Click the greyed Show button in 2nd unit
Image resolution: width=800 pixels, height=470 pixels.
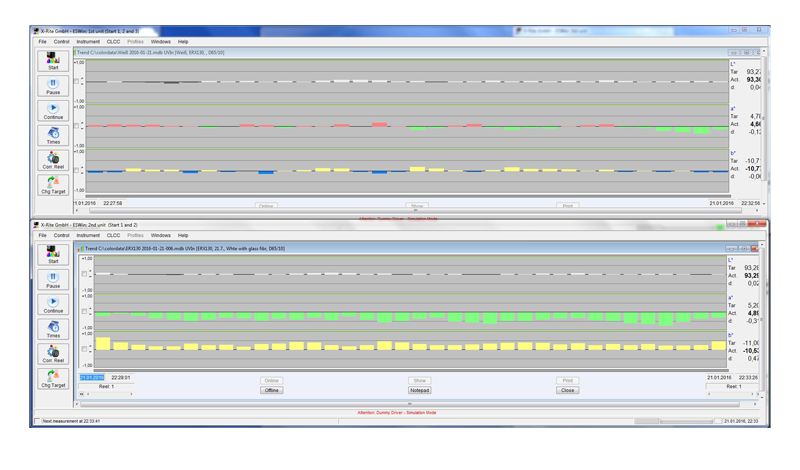pyautogui.click(x=419, y=381)
